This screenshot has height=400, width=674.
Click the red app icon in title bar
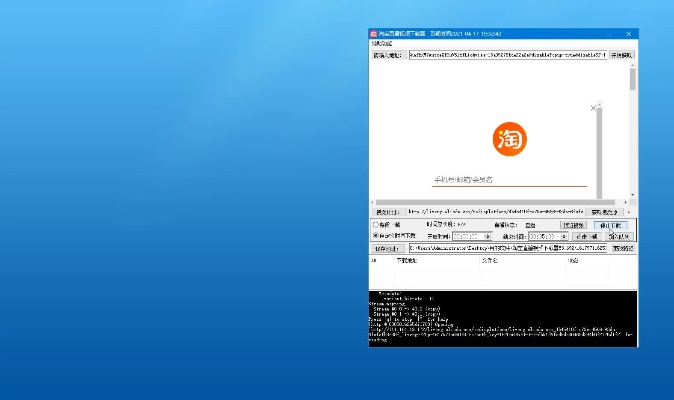click(x=374, y=34)
